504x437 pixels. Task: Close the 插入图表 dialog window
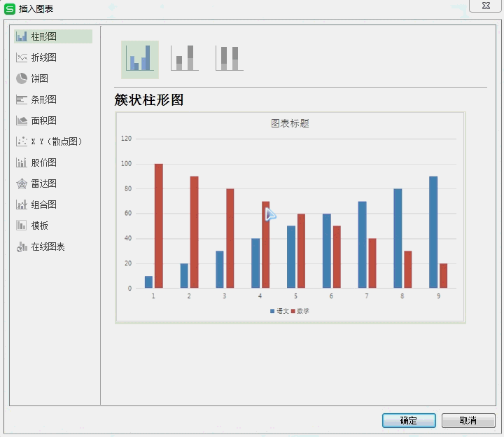[484, 6]
